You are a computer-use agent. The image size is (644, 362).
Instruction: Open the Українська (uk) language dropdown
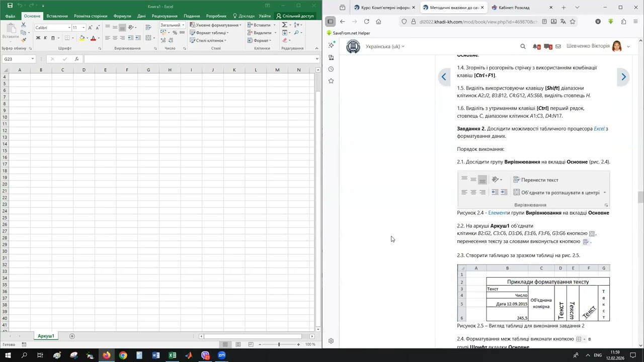[x=385, y=46]
